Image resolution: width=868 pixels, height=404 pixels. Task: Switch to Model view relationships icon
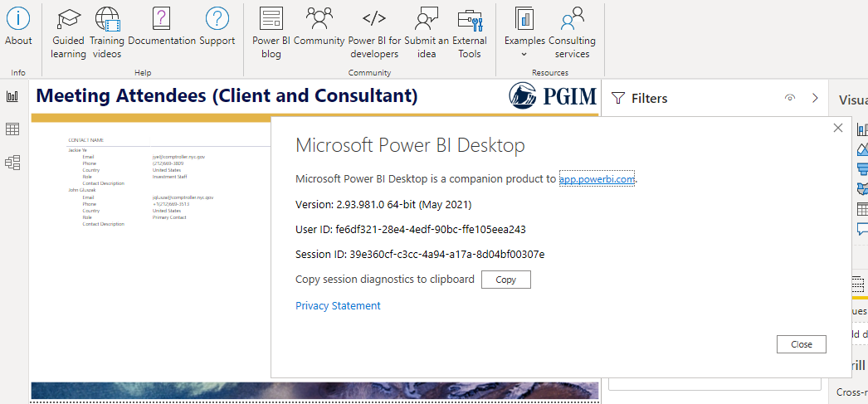tap(12, 163)
